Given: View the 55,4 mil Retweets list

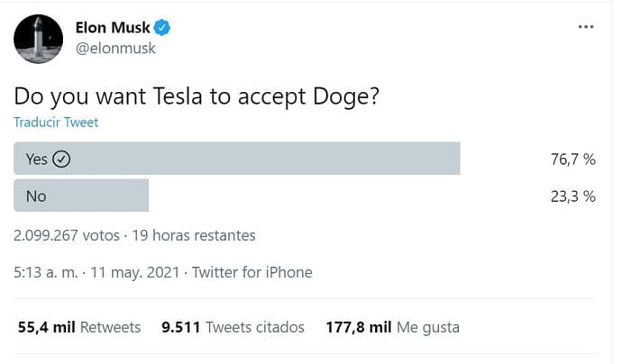Looking at the screenshot, I should (79, 327).
